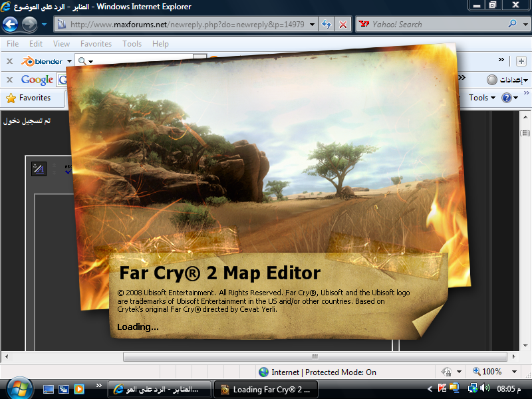The image size is (532, 399).
Task: Open the Help menu
Action: pyautogui.click(x=160, y=44)
